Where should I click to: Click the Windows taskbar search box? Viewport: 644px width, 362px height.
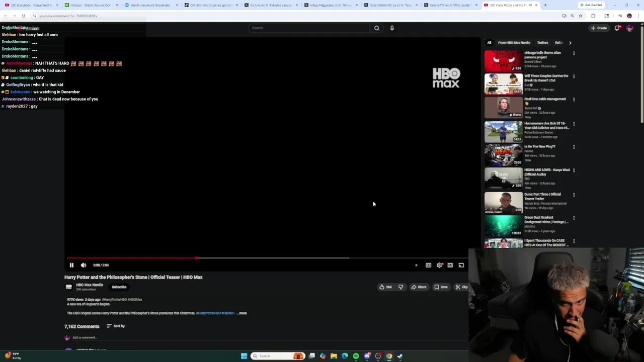[278, 356]
